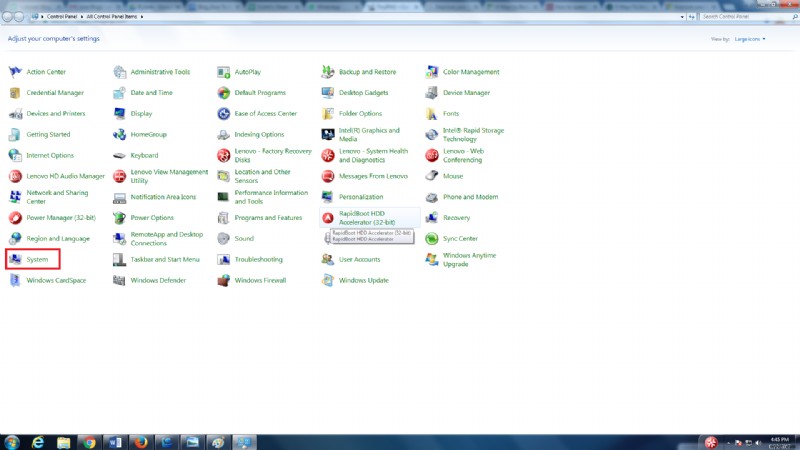Open Ease of Access Center icon
Screen dimensions: 800x450
(x=223, y=114)
